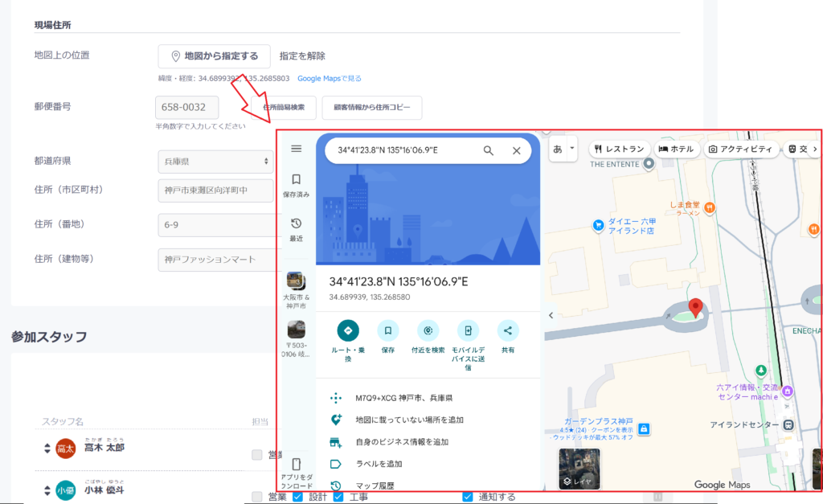Select the レストラン category chip

point(620,149)
